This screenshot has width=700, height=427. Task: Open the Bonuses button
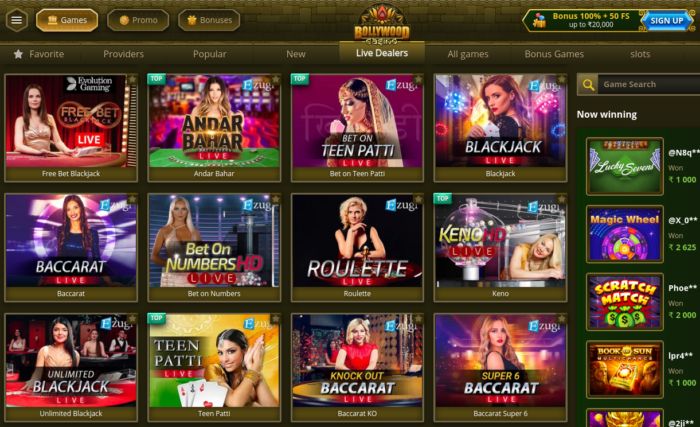pos(209,20)
